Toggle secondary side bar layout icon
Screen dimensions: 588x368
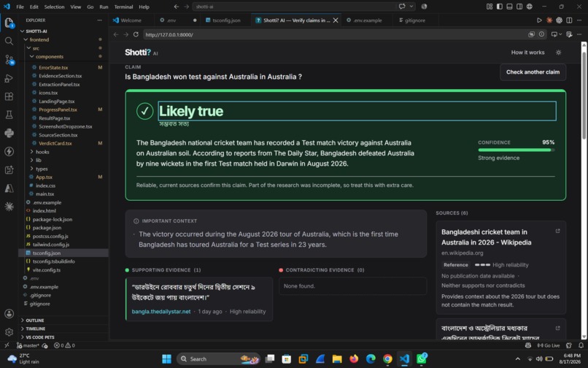[519, 7]
